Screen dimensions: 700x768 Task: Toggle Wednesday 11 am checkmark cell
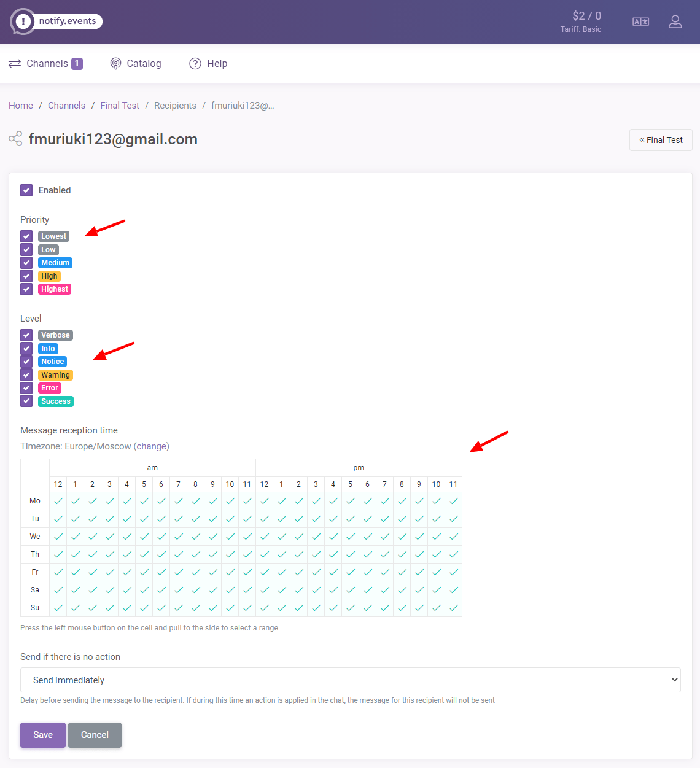[247, 537]
